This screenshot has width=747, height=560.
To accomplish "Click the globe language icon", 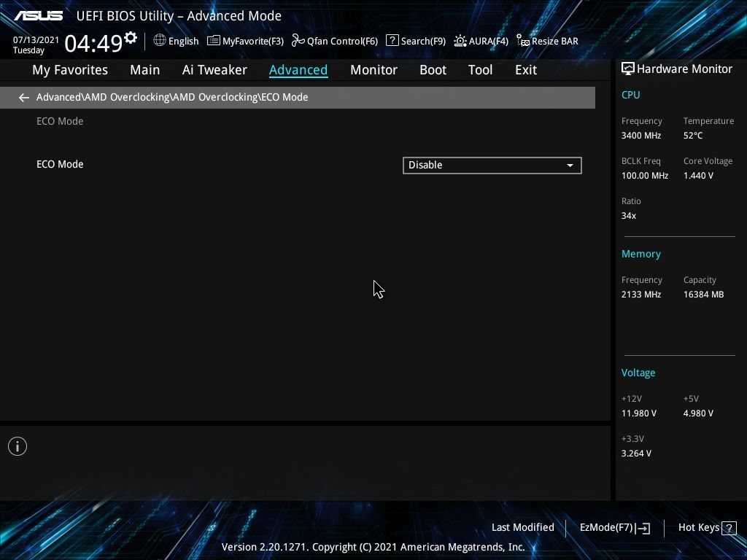I will click(x=160, y=41).
